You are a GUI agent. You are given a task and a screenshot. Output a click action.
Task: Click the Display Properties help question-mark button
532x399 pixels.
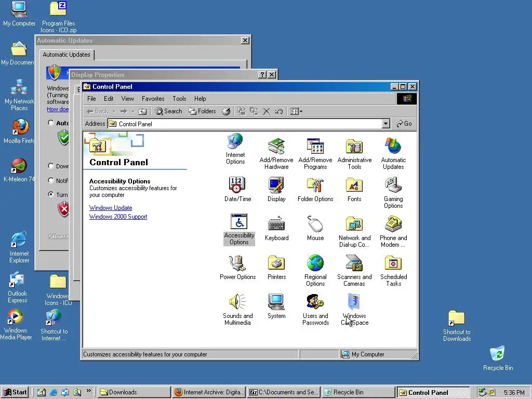pos(262,75)
